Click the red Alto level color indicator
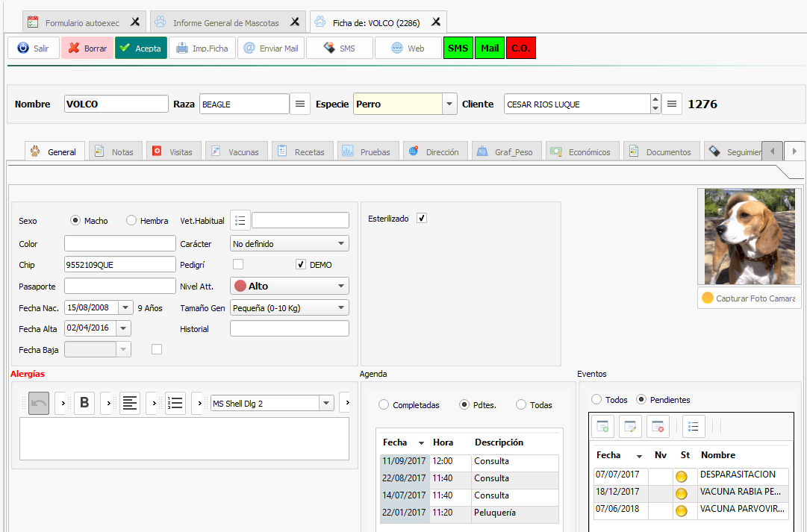Screen dimensions: 807x532 coord(240,286)
